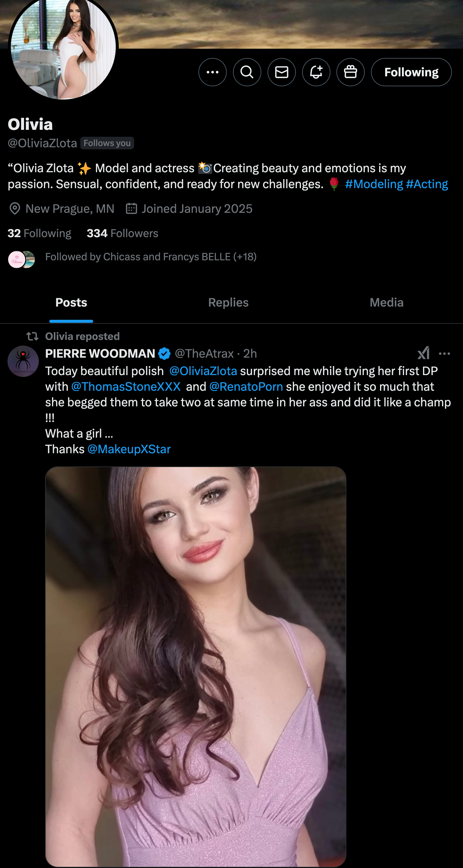Open the #Modeling hashtag link
The image size is (463, 868).
pyautogui.click(x=374, y=184)
